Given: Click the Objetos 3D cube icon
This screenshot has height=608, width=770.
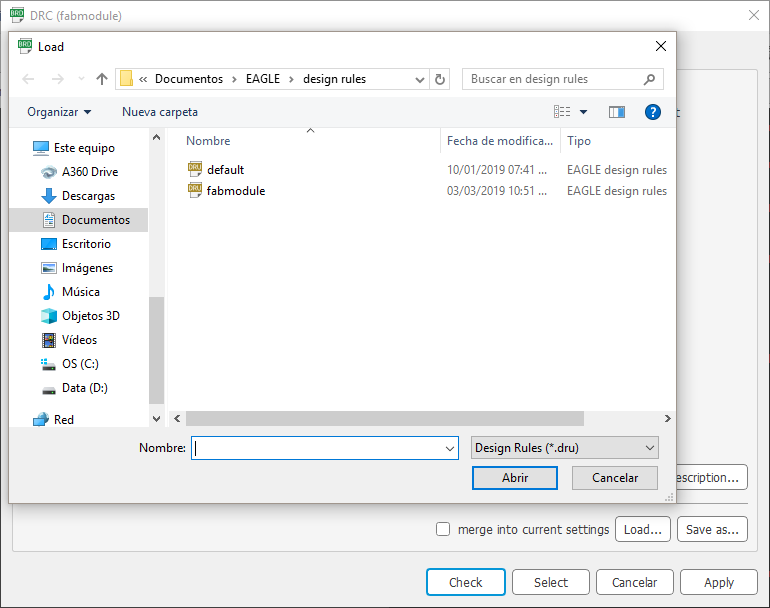Looking at the screenshot, I should coord(49,316).
